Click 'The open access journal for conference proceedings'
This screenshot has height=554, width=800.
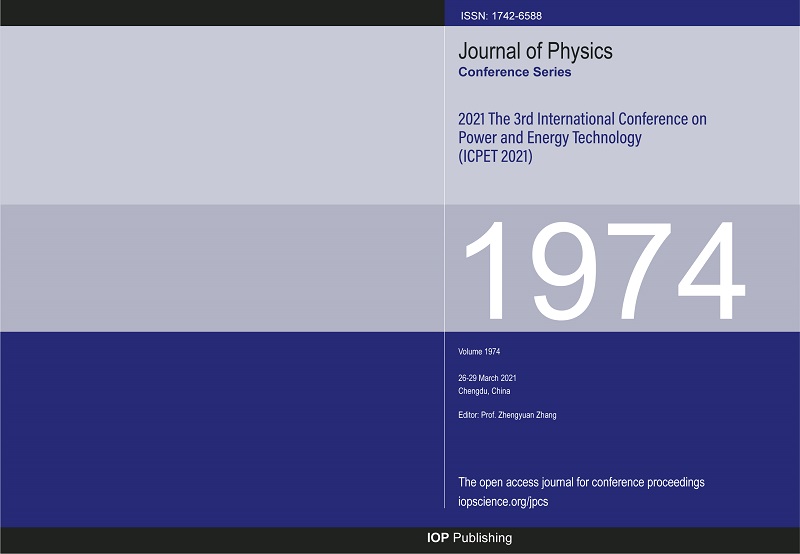[x=581, y=483]
